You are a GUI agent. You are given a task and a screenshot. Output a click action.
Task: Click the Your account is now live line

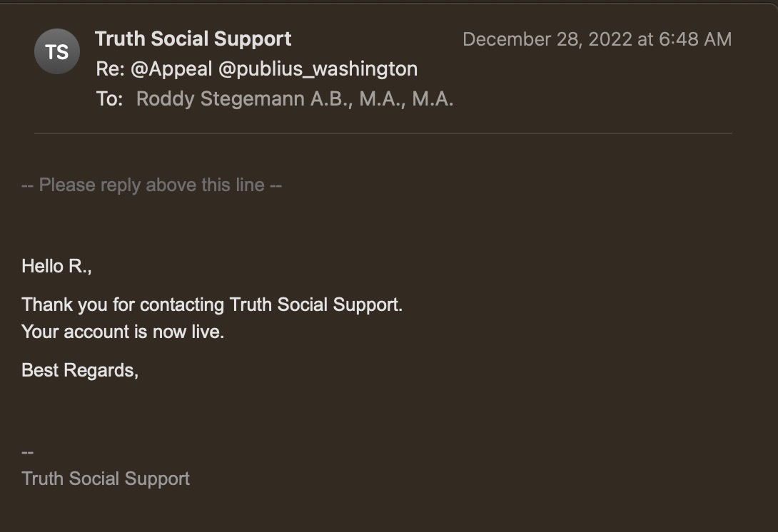[123, 332]
